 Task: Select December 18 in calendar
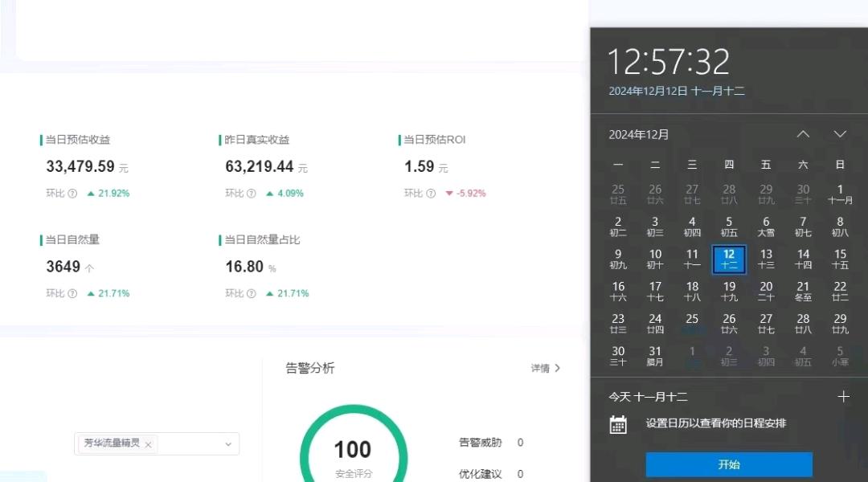click(692, 291)
